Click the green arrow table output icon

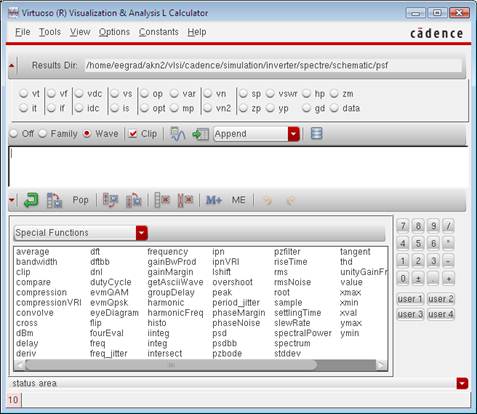coord(200,134)
